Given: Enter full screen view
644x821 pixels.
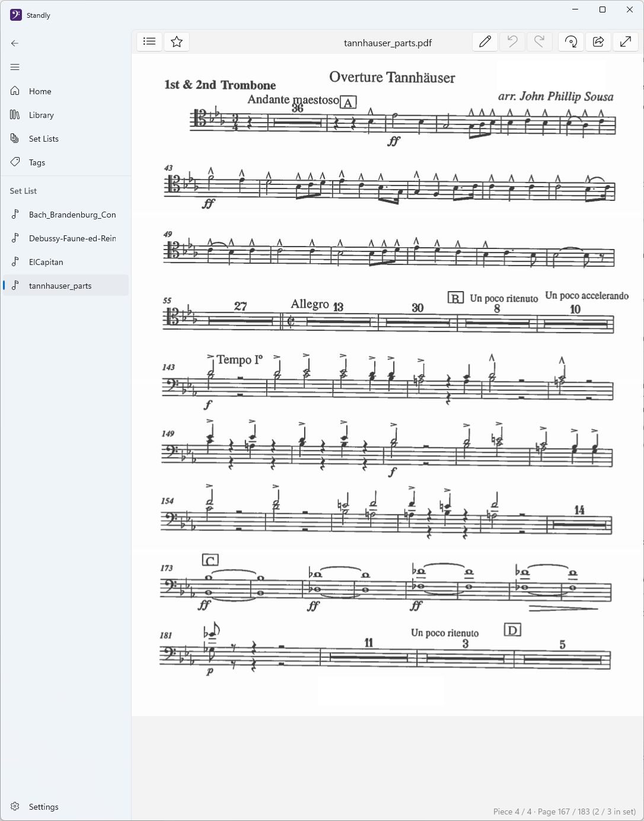Looking at the screenshot, I should tap(626, 41).
